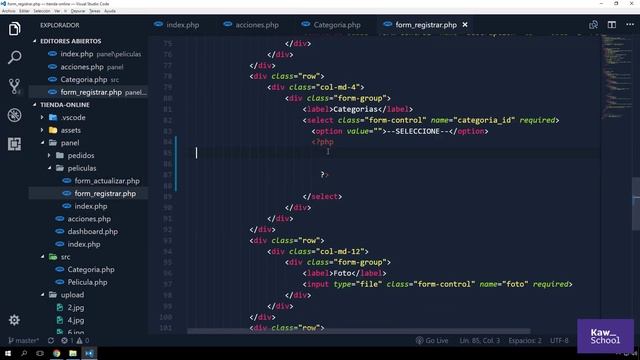Split the editor with the split icon
The width and height of the screenshot is (640, 360).
pyautogui.click(x=611, y=25)
